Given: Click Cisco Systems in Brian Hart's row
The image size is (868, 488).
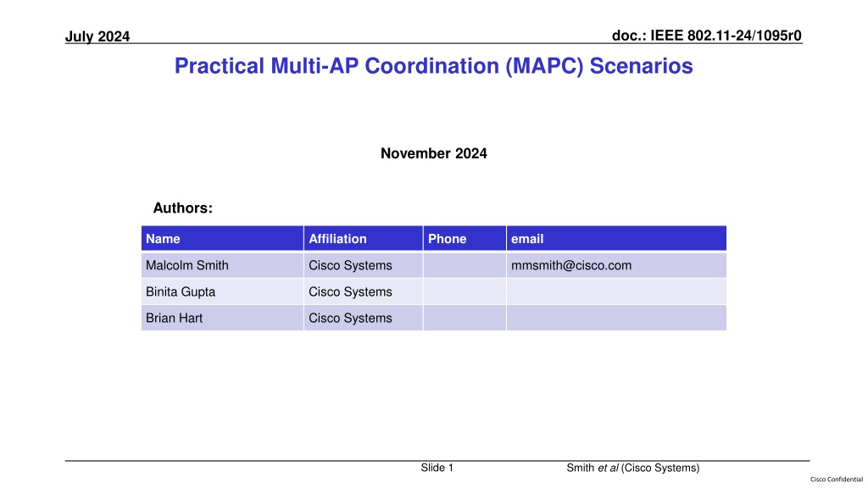Looking at the screenshot, I should 350,319.
